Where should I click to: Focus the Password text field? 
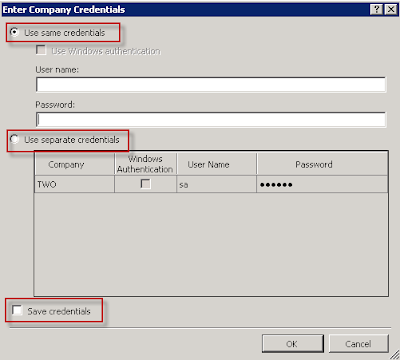(x=211, y=119)
